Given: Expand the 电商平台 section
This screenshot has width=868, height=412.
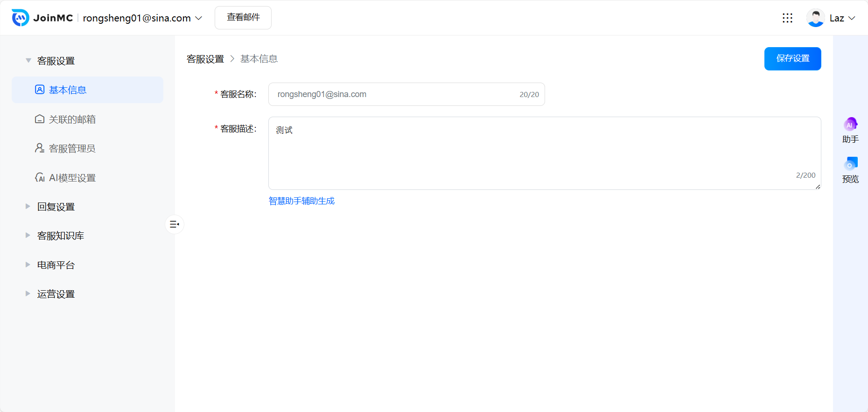Looking at the screenshot, I should [28, 265].
